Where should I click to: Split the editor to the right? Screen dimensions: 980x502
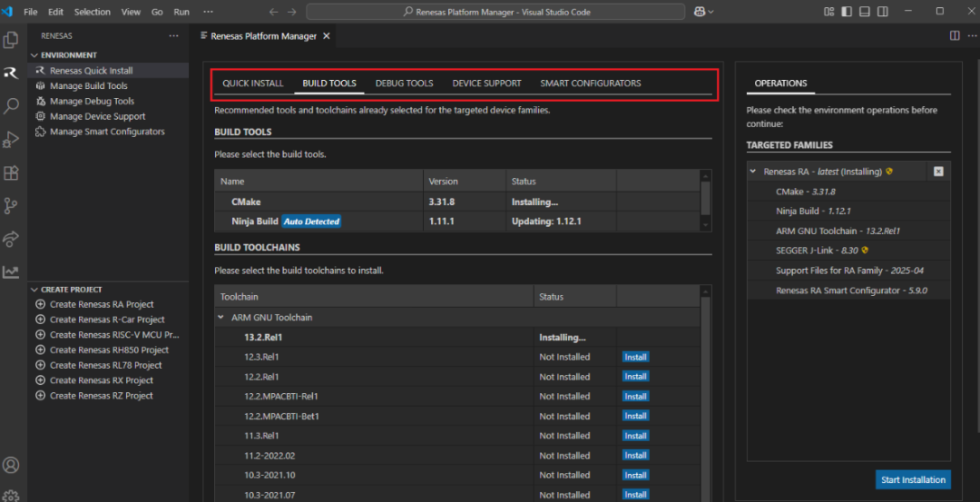pos(954,35)
